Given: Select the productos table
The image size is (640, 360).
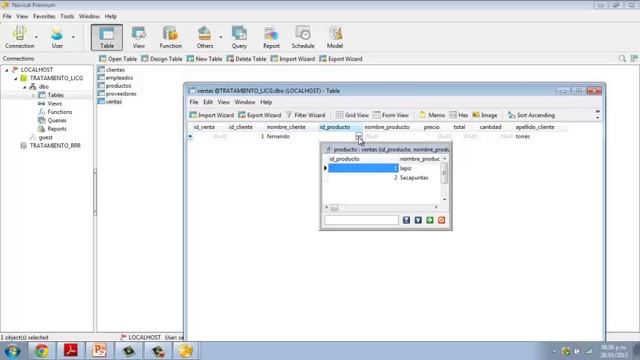Looking at the screenshot, I should (114, 86).
